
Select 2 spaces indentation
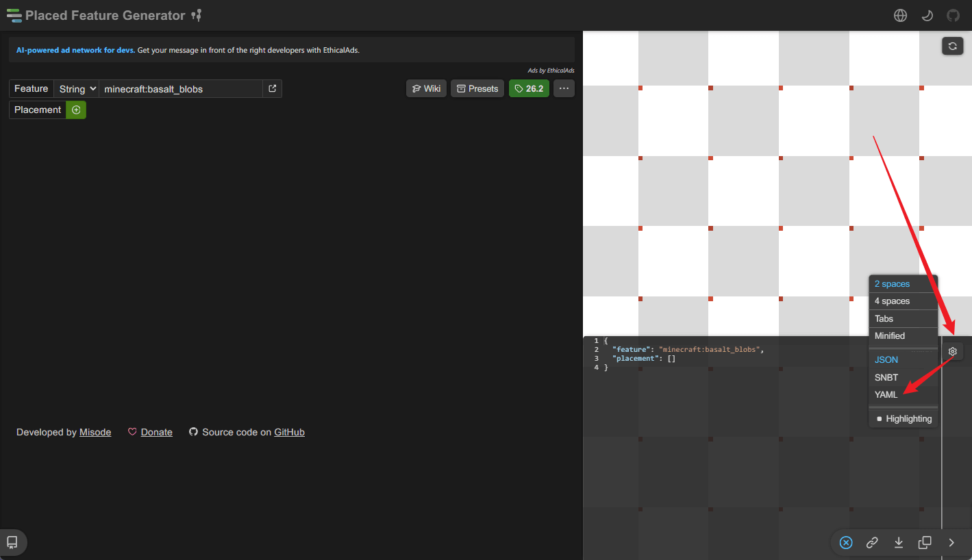pyautogui.click(x=903, y=284)
